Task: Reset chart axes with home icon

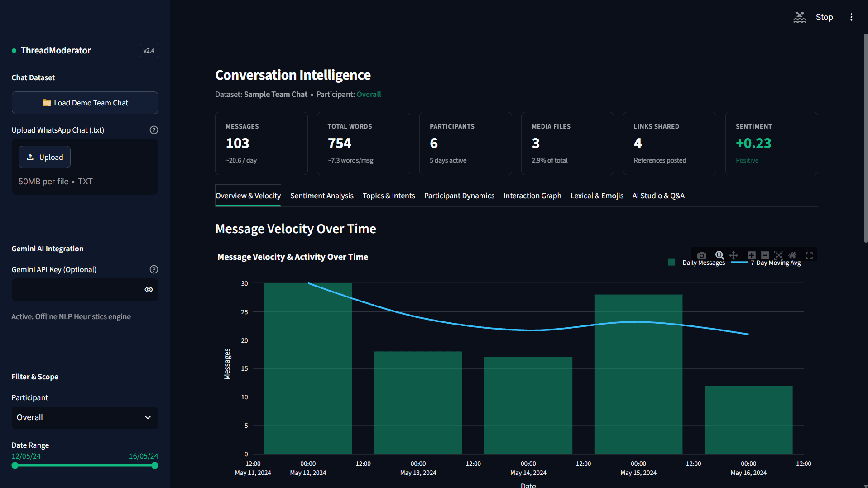Action: pos(792,255)
